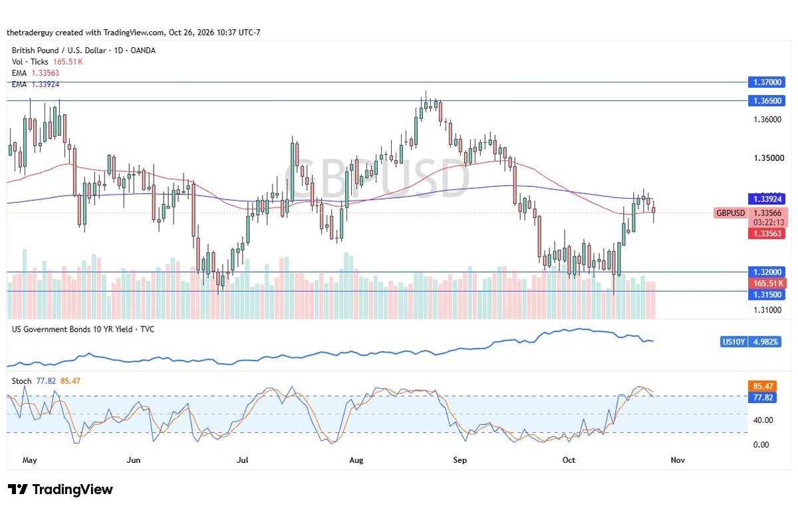
Task: Click the 1.36500 horizontal line price label
Action: (x=768, y=100)
